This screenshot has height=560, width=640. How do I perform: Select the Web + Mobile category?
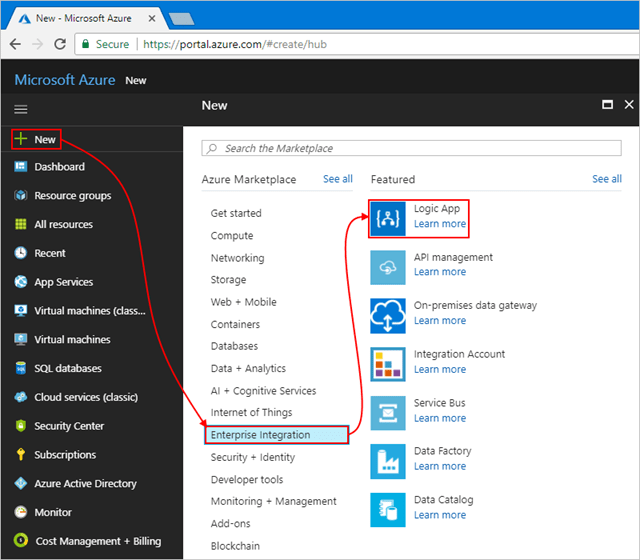pyautogui.click(x=243, y=302)
